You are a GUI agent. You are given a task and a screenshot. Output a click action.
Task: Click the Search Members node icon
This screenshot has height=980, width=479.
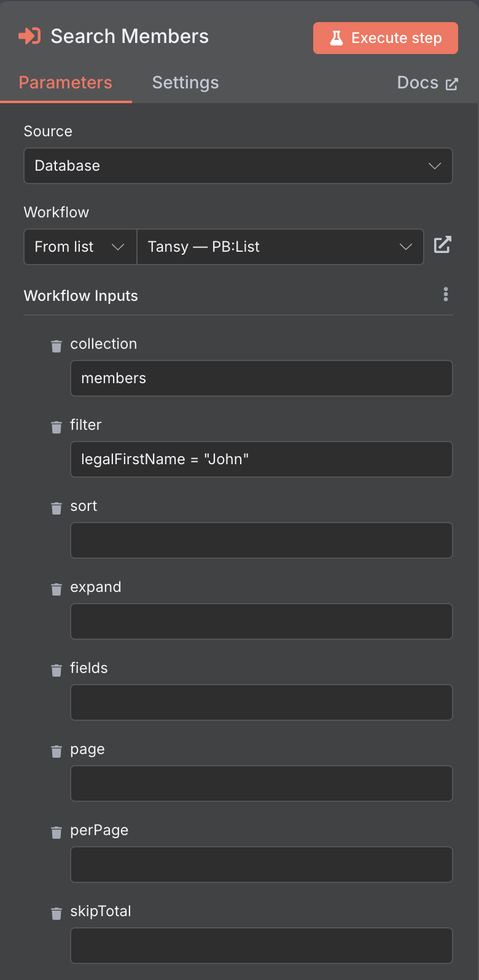tap(29, 36)
